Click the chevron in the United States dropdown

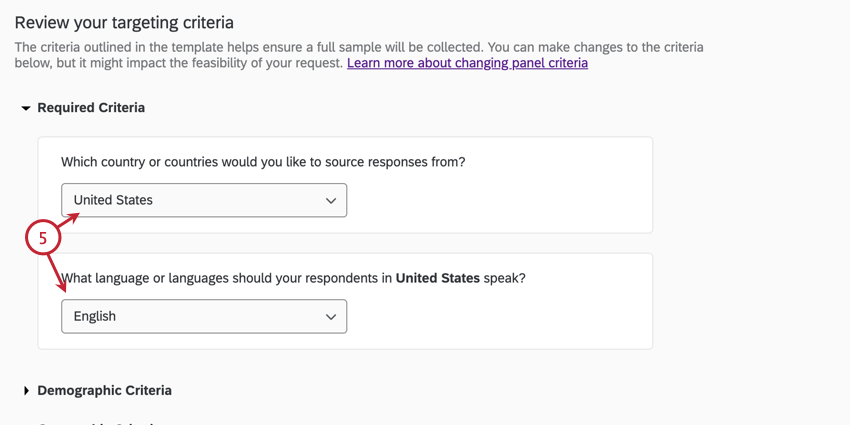(x=331, y=201)
